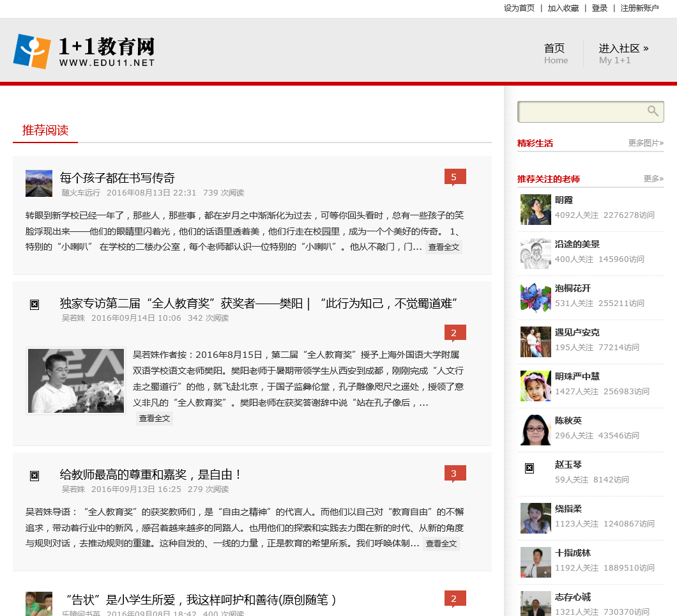The image size is (677, 616).
Task: Click 查看全文 on 每个孩子都在书写传奇
Action: tap(443, 247)
